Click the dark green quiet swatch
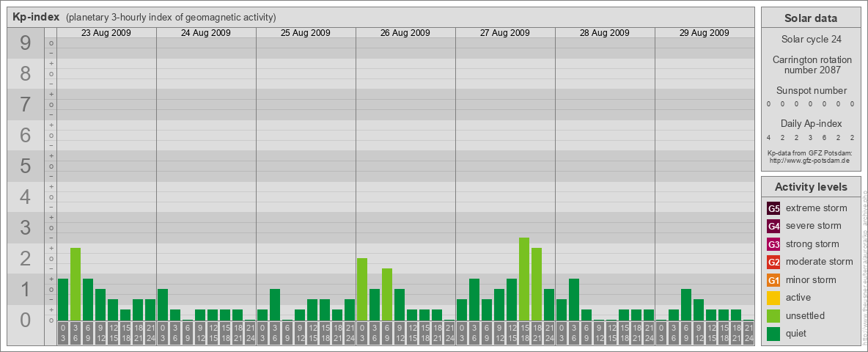 tap(773, 334)
